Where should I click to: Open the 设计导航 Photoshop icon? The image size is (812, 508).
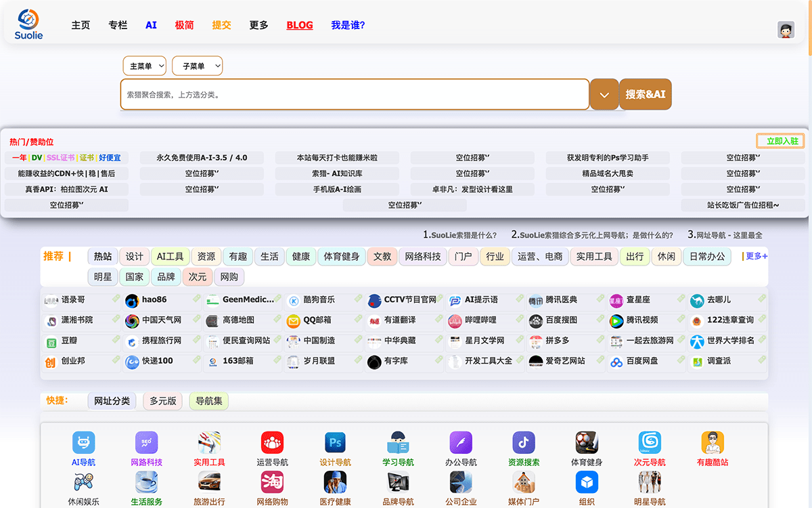pos(335,443)
